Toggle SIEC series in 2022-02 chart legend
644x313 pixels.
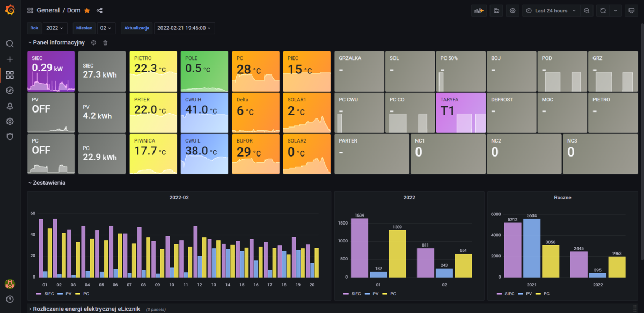click(x=46, y=294)
